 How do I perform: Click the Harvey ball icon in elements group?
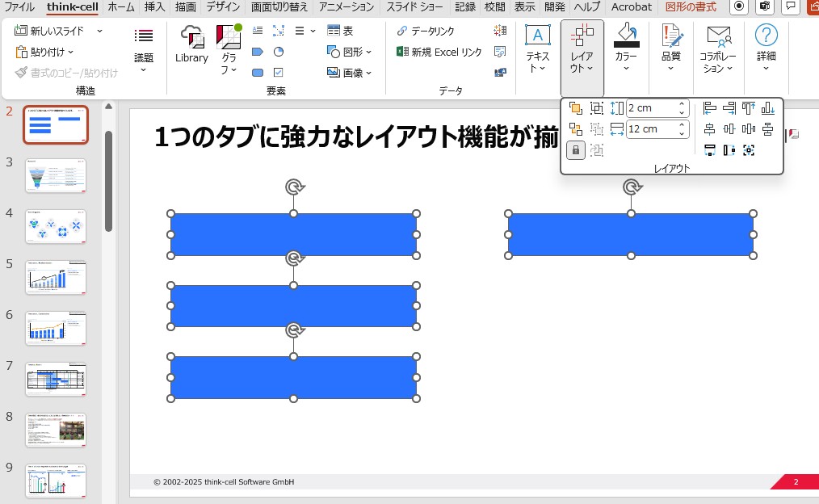pos(279,52)
